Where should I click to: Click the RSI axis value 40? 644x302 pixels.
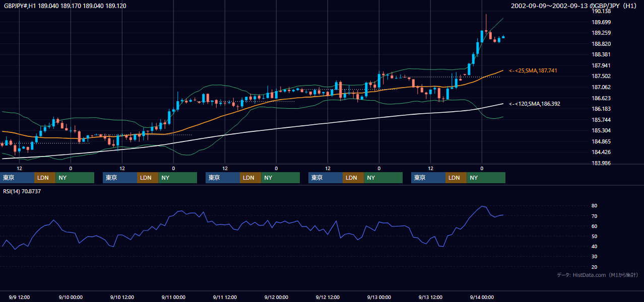pos(595,247)
